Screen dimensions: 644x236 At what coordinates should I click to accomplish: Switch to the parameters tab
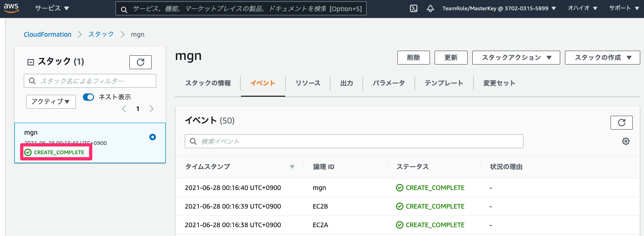[389, 83]
